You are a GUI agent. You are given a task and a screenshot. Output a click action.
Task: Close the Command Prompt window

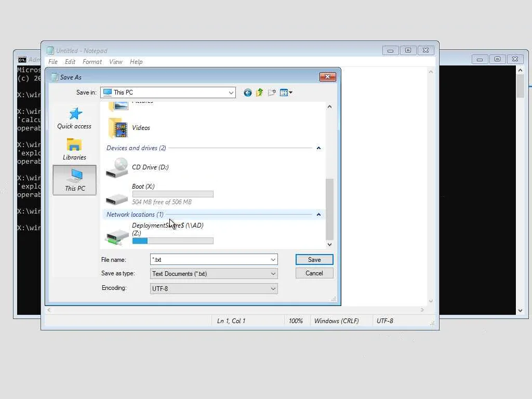[515, 59]
